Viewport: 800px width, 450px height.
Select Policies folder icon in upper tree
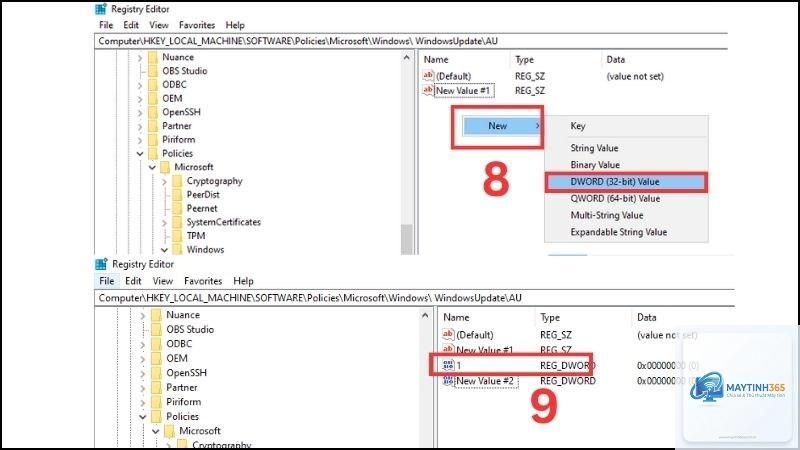[x=153, y=154]
